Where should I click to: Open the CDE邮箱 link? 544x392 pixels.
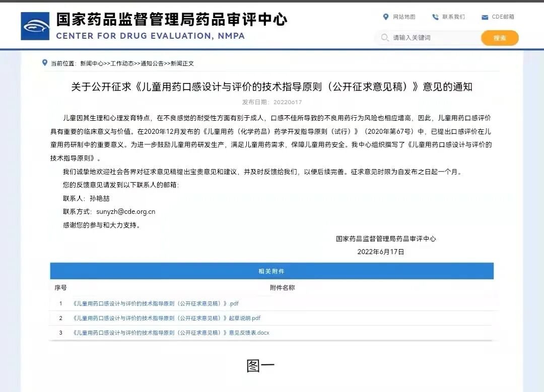point(503,17)
